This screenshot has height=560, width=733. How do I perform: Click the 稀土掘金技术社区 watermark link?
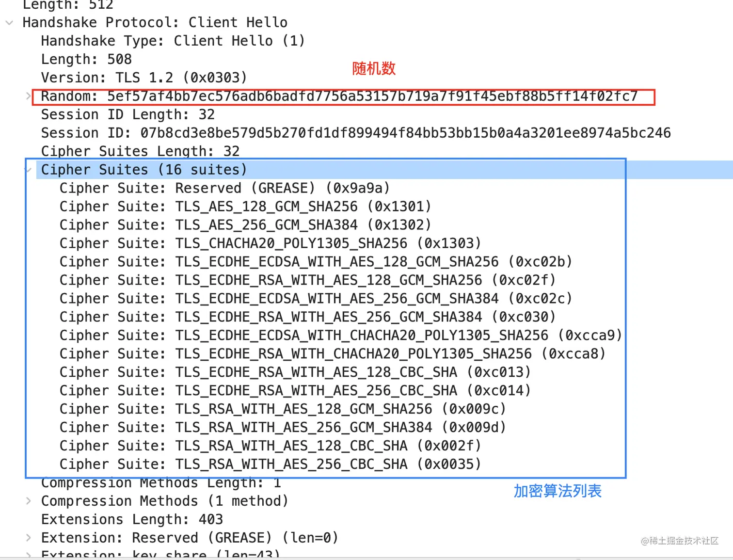679,542
